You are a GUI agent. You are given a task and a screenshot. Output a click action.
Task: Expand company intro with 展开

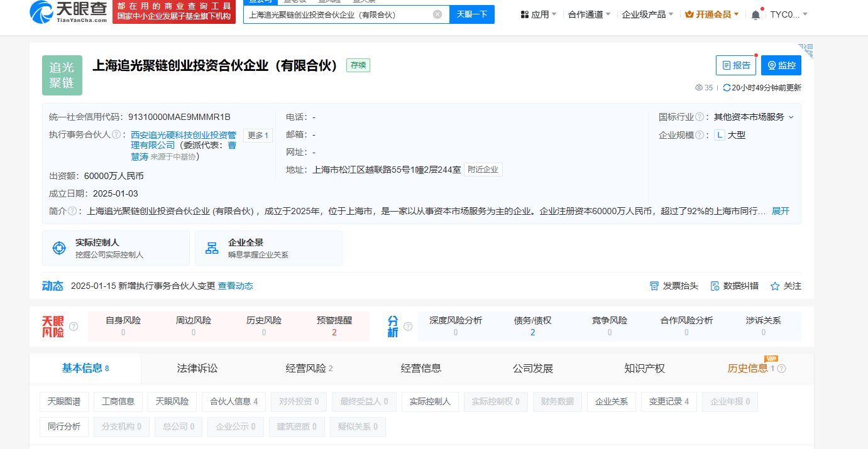(781, 211)
